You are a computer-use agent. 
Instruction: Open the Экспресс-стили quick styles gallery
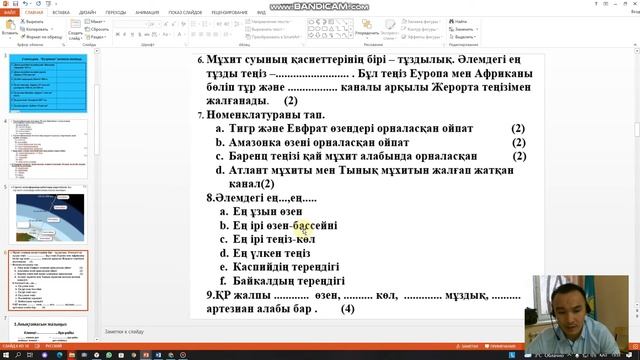pyautogui.click(x=390, y=29)
